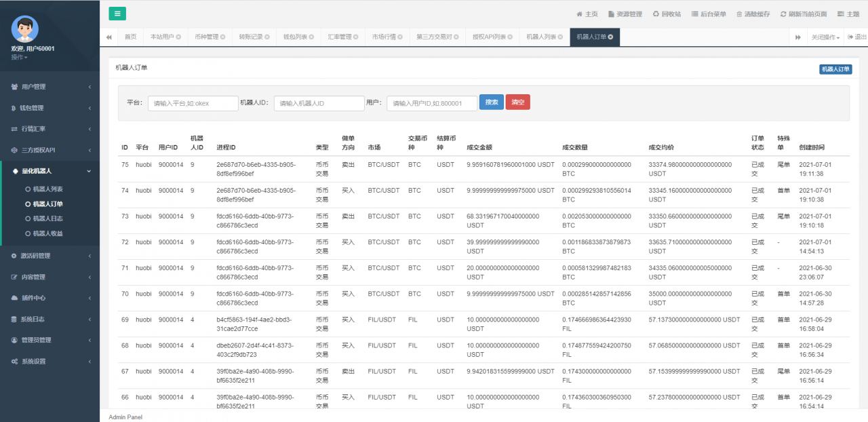The image size is (868, 422).
Task: Click the red 清空 button
Action: pyautogui.click(x=517, y=102)
